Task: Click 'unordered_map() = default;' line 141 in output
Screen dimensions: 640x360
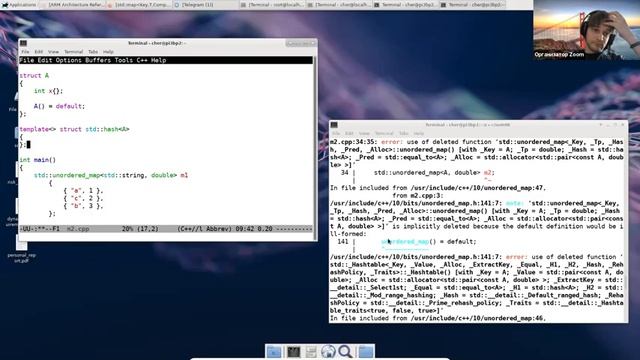Action: click(x=429, y=242)
